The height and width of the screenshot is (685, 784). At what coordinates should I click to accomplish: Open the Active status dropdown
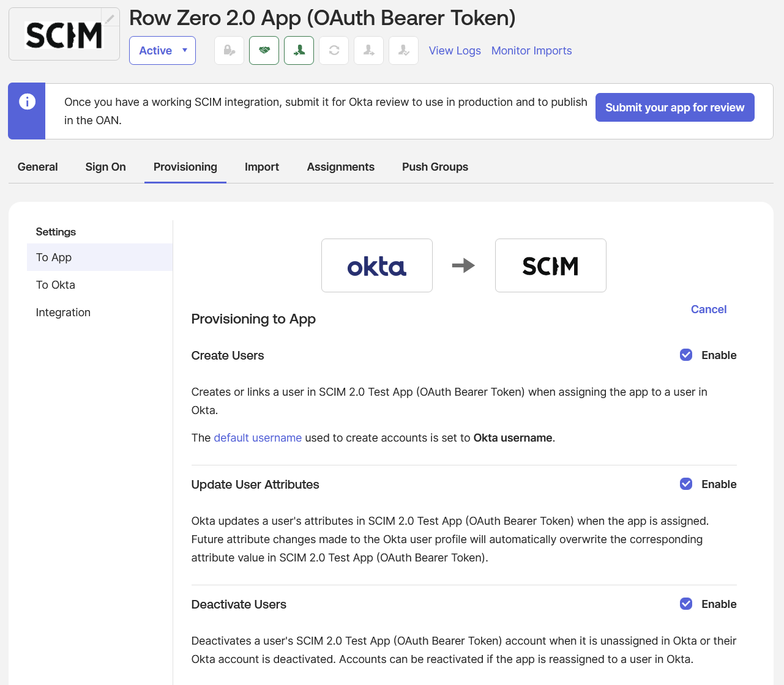[162, 50]
